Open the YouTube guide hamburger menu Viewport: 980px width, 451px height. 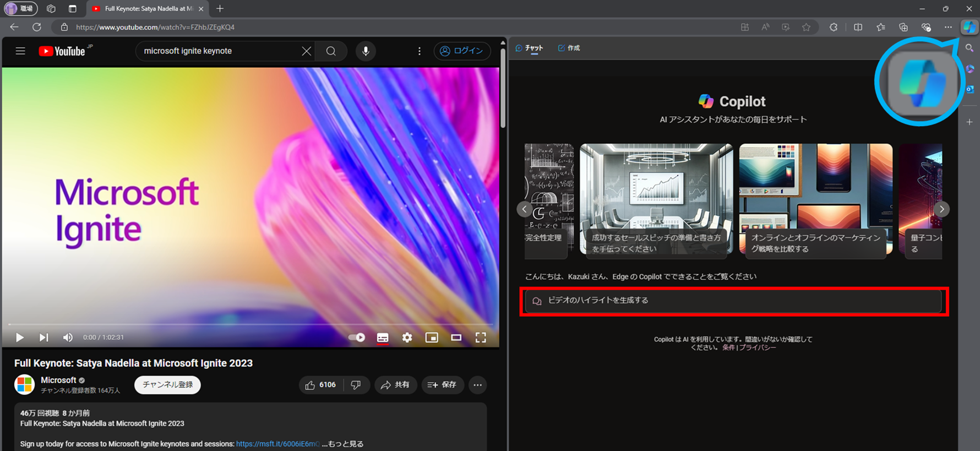[x=20, y=51]
